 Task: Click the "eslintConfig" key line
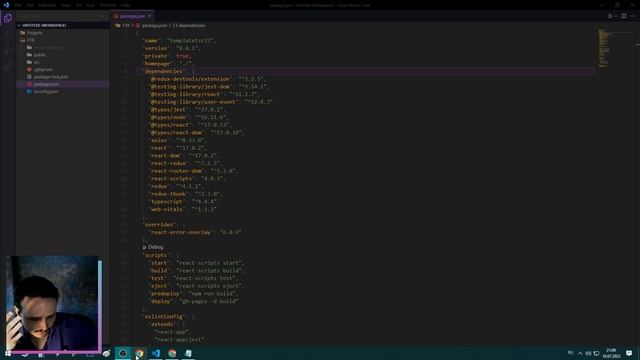coord(169,317)
